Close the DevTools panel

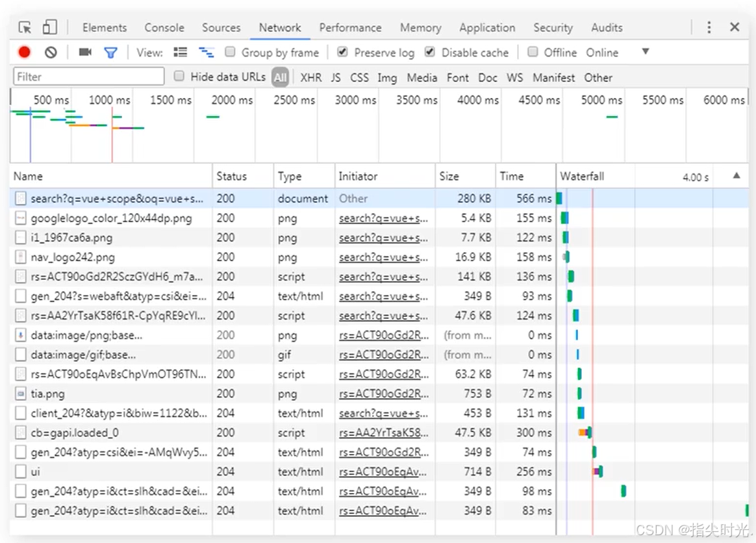pyautogui.click(x=735, y=27)
